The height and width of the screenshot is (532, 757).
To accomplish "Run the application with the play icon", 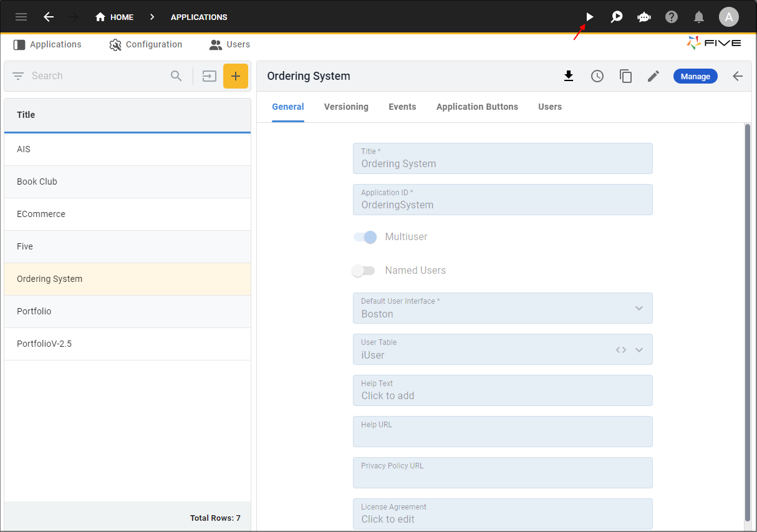I will pos(589,17).
